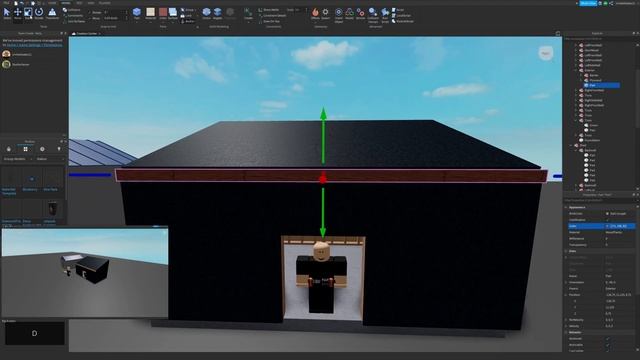Select the first toolbox tab icon
The image size is (640, 360).
point(9,149)
